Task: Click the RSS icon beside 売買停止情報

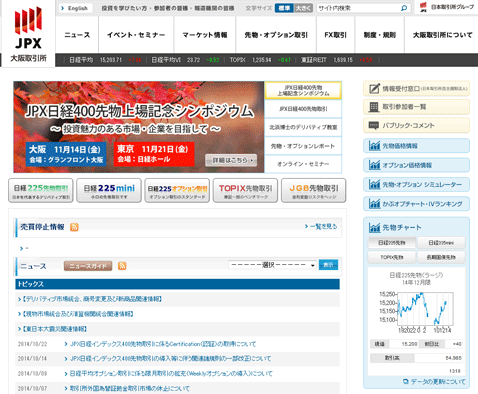Action: [74, 227]
